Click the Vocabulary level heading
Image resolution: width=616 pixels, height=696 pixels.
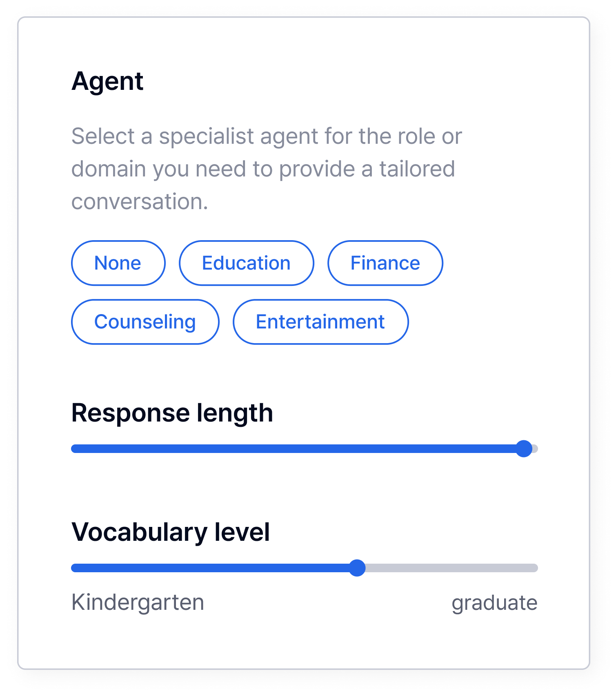click(171, 532)
